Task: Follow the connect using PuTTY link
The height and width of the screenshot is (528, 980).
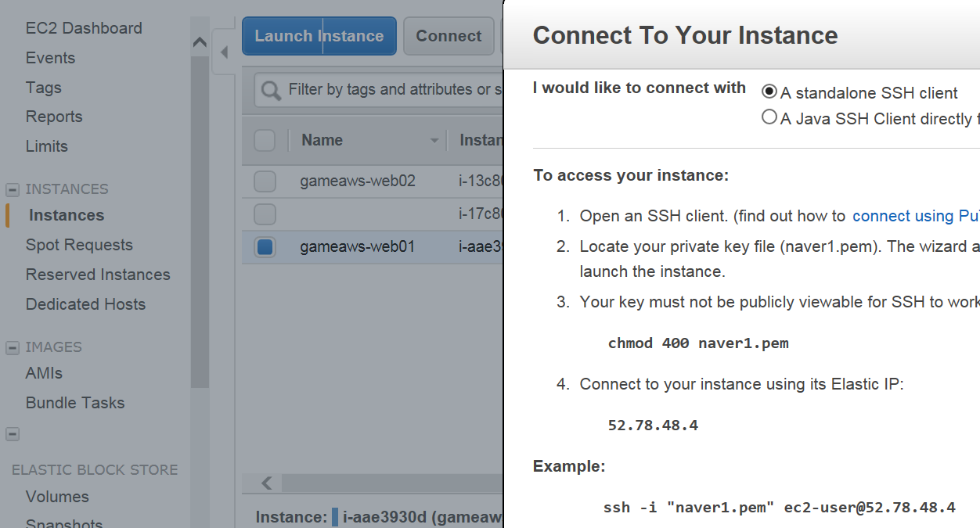Action: (x=916, y=216)
